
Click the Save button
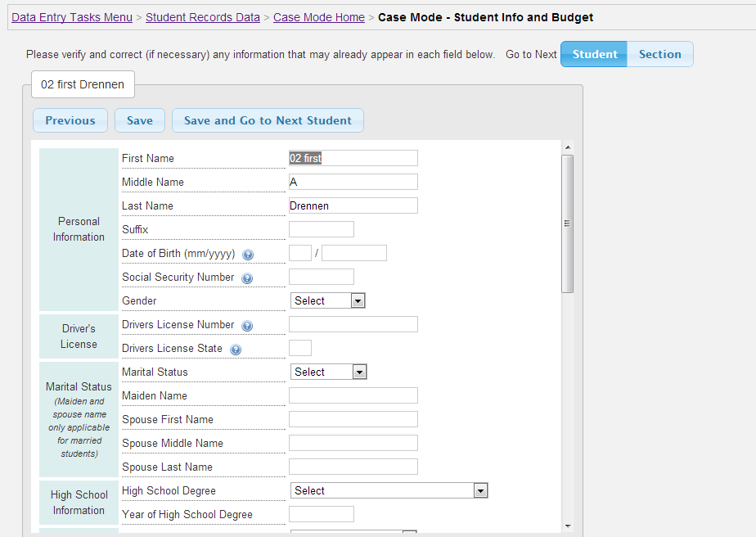pyautogui.click(x=140, y=120)
